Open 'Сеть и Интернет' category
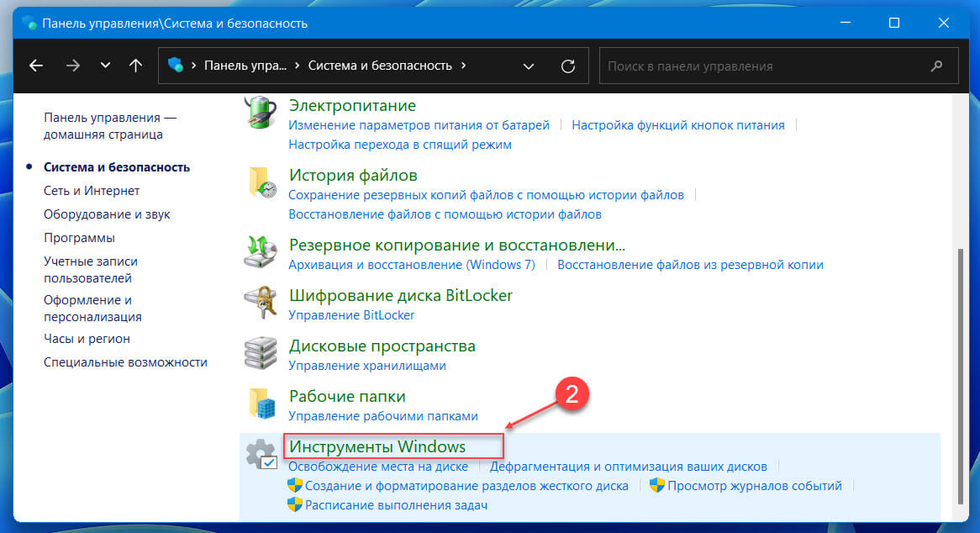 click(x=92, y=191)
